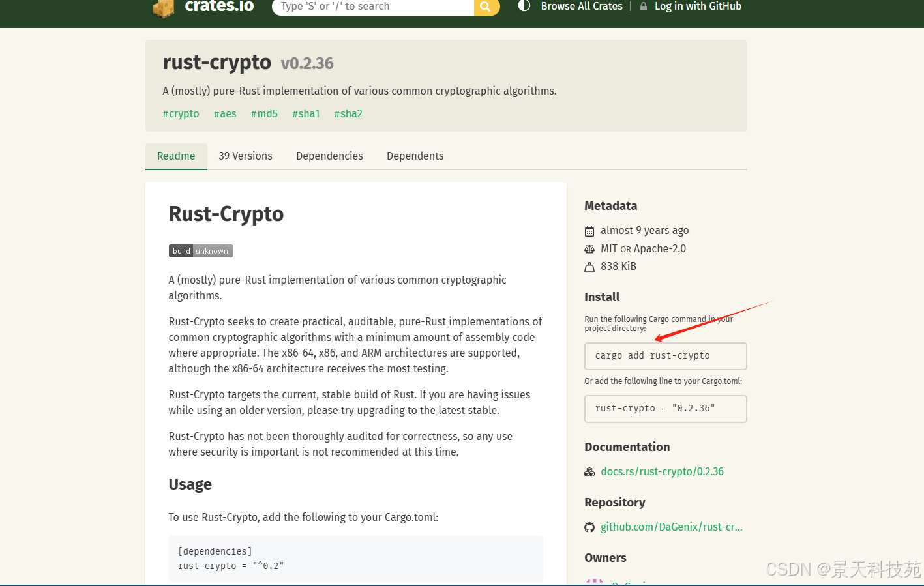Click the Apache-2.0 license text

(659, 248)
